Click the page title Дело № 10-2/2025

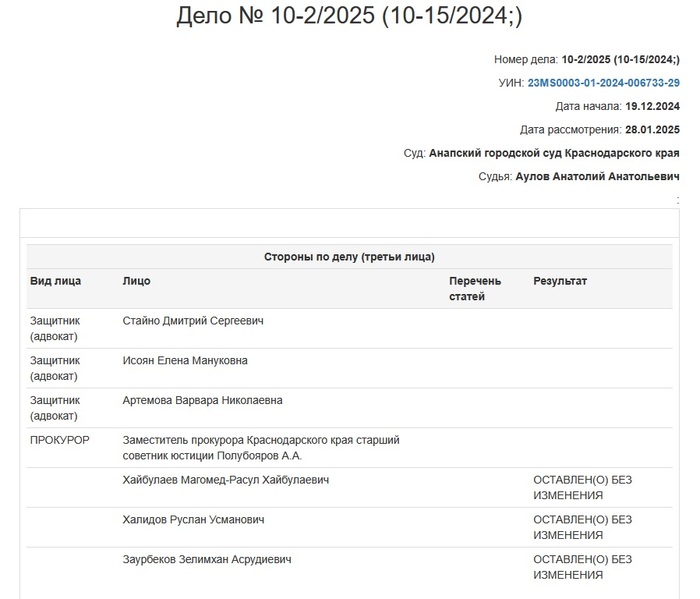coord(349,17)
